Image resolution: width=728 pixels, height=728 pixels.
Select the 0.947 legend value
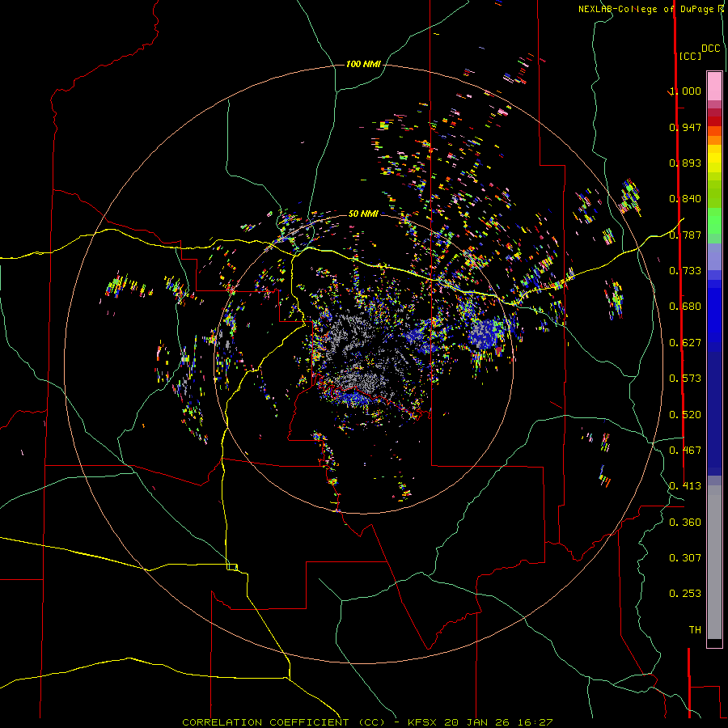click(685, 127)
